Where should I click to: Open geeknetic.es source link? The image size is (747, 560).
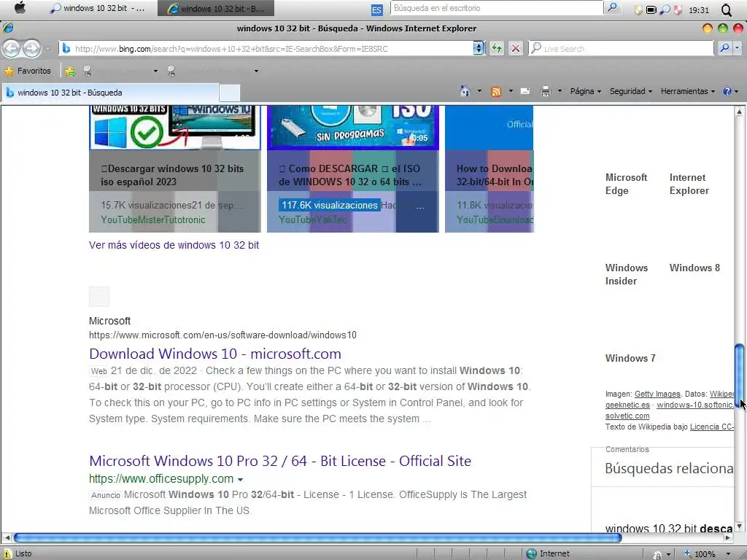(x=627, y=405)
